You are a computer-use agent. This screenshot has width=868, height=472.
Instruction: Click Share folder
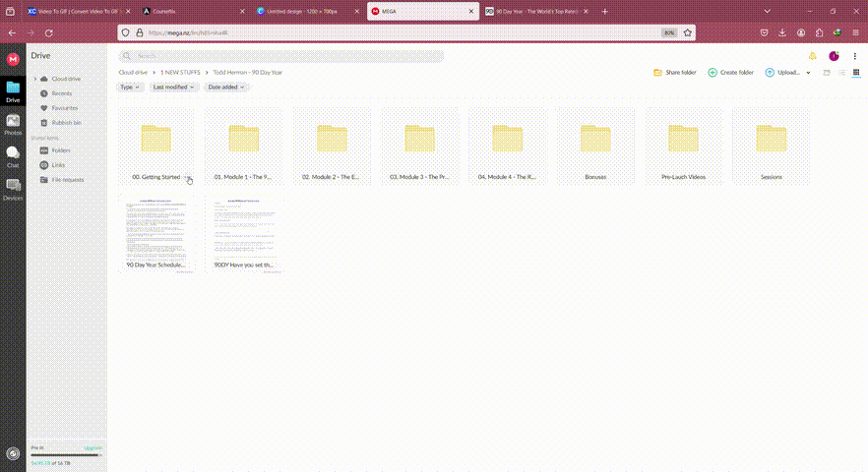coord(675,73)
